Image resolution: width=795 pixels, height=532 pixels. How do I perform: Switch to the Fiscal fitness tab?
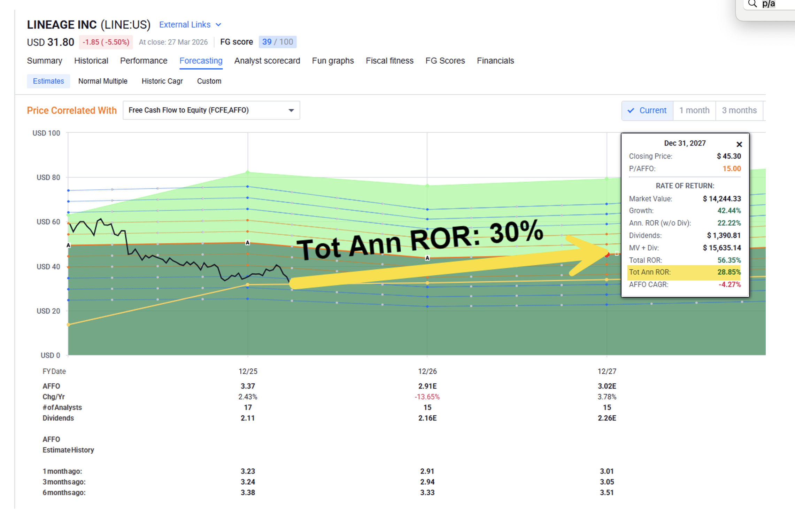point(389,61)
